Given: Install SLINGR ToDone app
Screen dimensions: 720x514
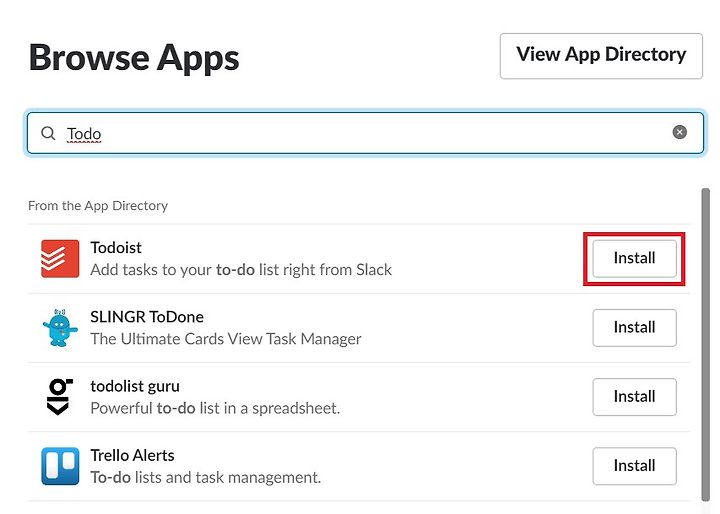Looking at the screenshot, I should (634, 328).
